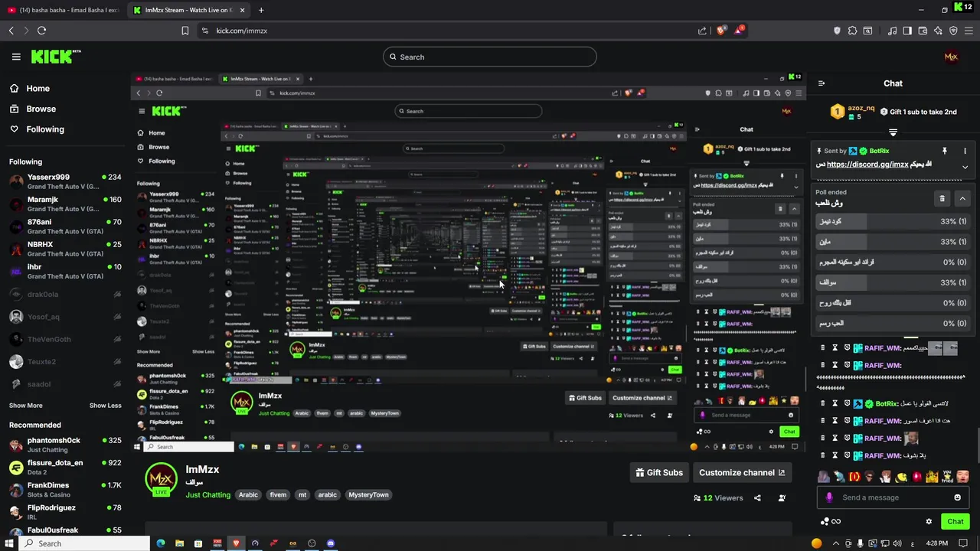
Task: Open a new browser tab
Action: (261, 10)
